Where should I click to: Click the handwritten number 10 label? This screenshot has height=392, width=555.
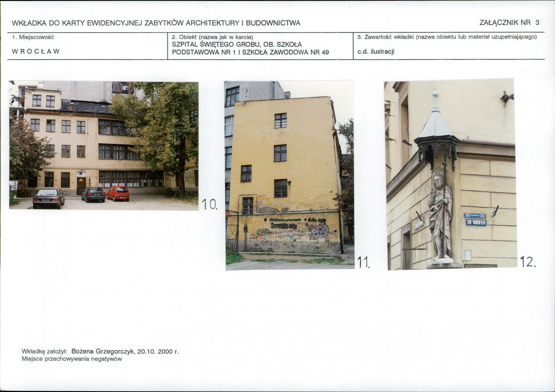(210, 204)
